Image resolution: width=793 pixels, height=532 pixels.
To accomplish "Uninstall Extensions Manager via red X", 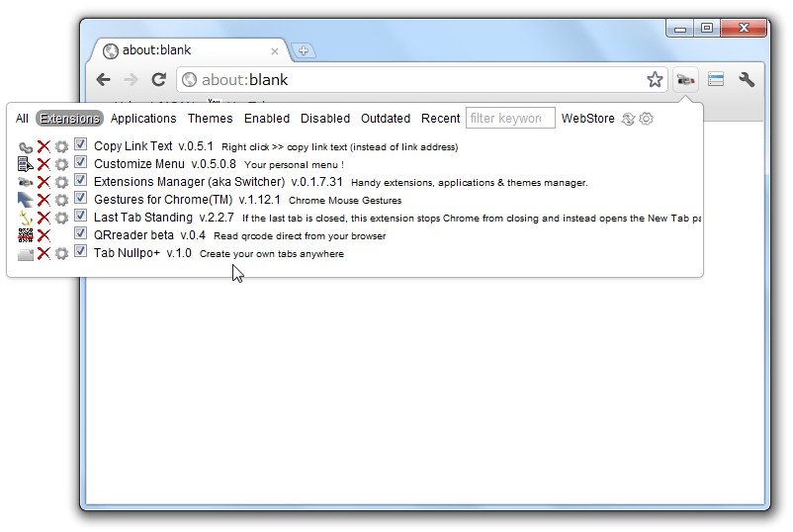I will tap(44, 182).
